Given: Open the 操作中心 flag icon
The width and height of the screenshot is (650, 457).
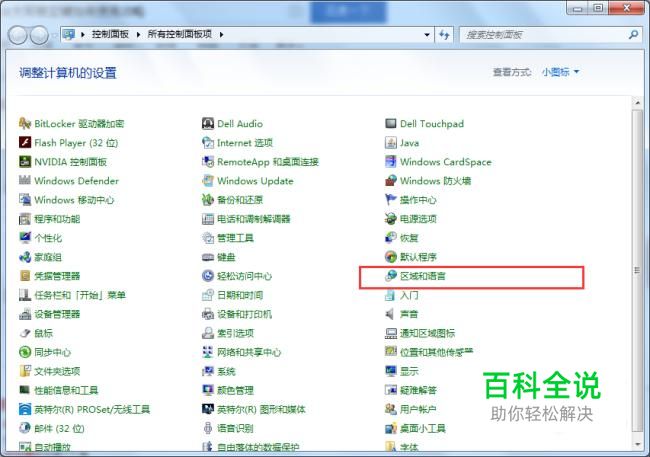Looking at the screenshot, I should (390, 199).
